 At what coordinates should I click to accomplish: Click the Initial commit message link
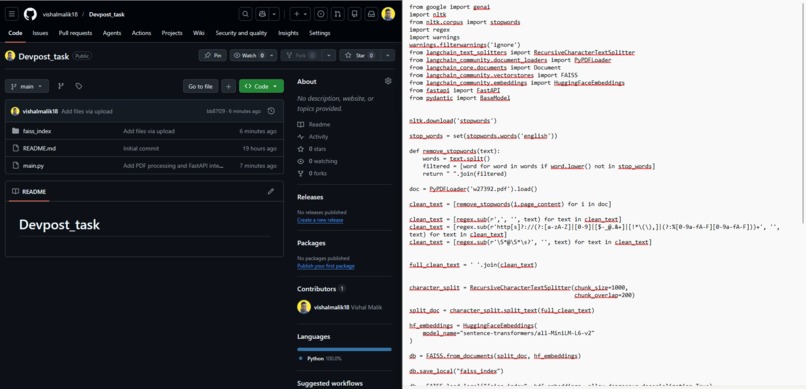point(141,149)
